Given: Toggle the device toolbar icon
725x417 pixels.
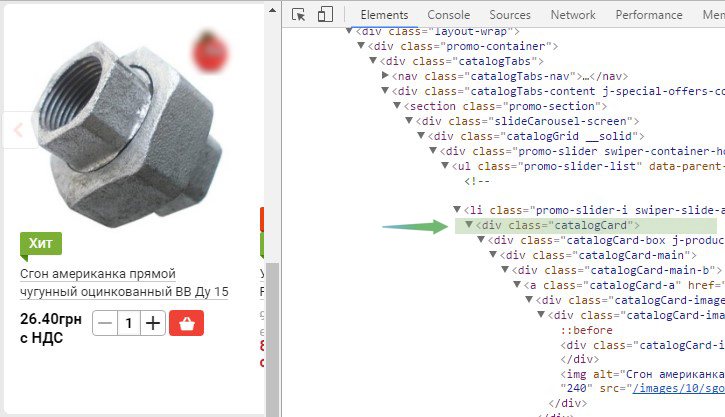Looking at the screenshot, I should click(x=325, y=14).
